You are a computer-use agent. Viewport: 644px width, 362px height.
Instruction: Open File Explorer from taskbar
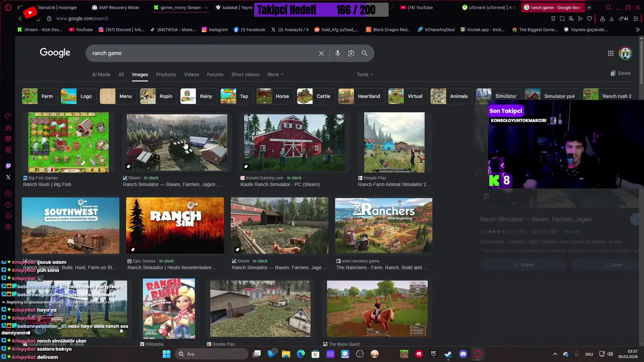coord(286,354)
